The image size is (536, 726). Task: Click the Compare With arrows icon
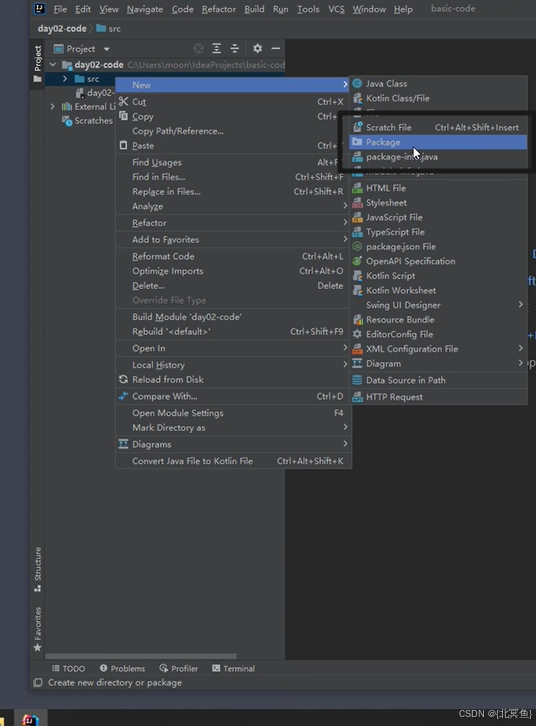123,396
